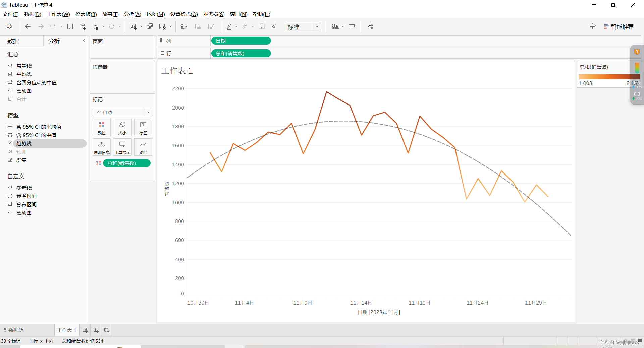
Task: Click the group members paperclip icon
Action: pyautogui.click(x=245, y=26)
